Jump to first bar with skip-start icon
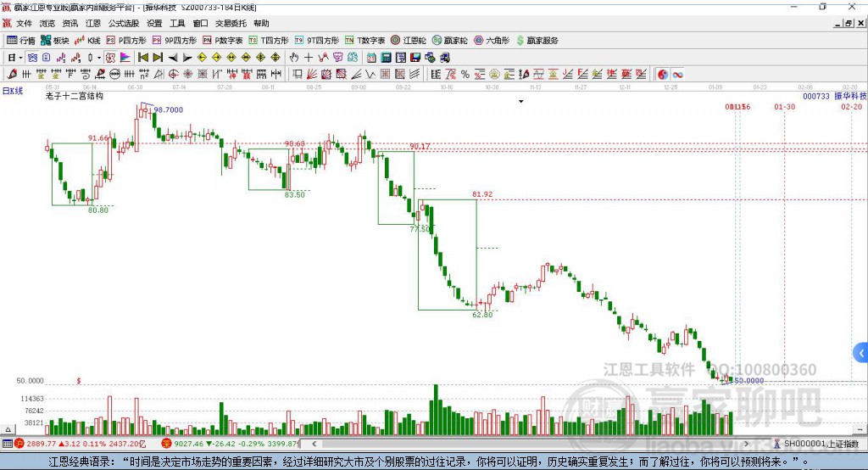 pos(142,58)
